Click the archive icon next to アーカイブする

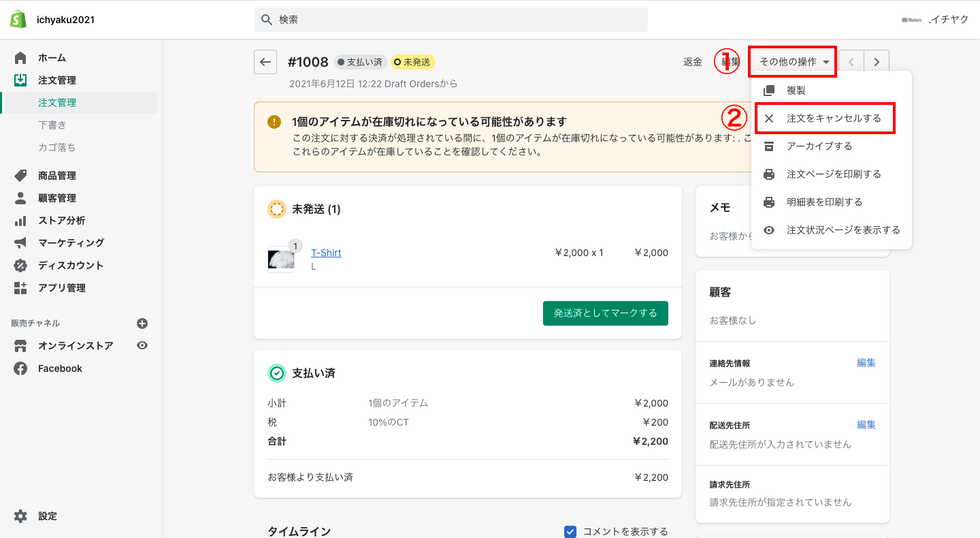[769, 146]
